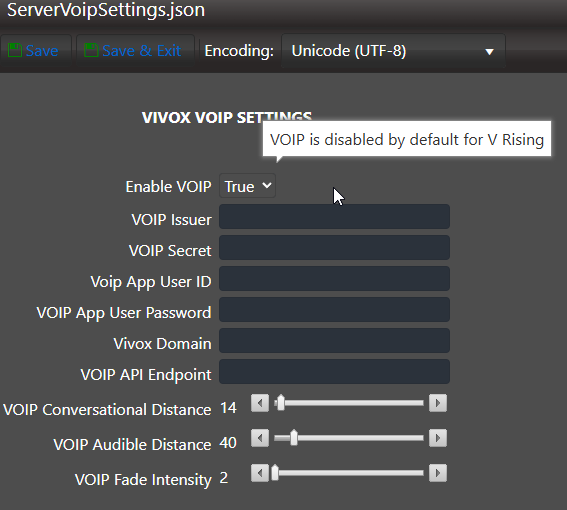Open the Enable VOIP True dropdown

(x=247, y=186)
